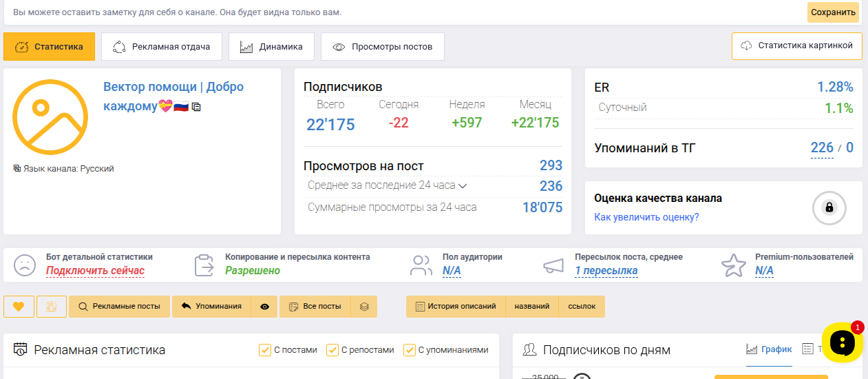
Task: Click the locked channel quality rating icon
Action: click(x=829, y=207)
